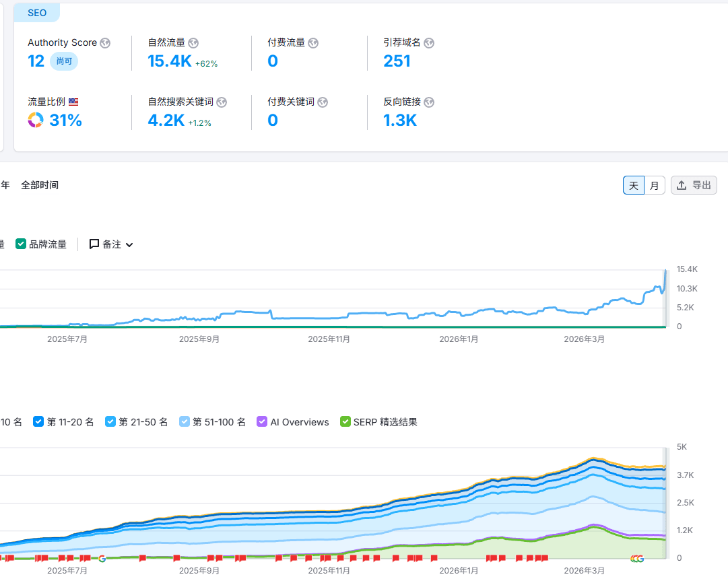Switch chart granularity to 月
This screenshot has width=728, height=587.
point(654,186)
